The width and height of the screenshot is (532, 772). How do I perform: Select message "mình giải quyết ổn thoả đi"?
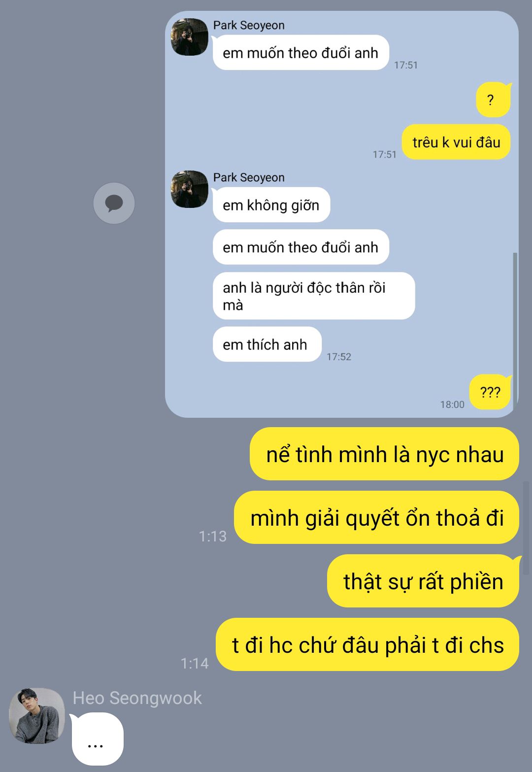point(376,517)
